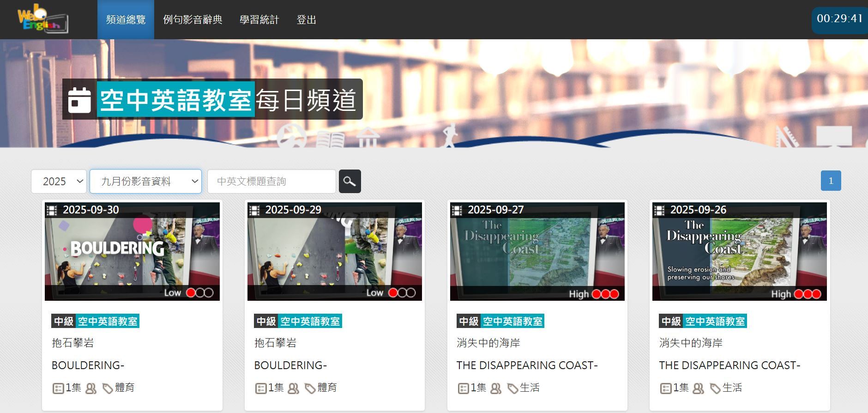Open the 學習統計 menu item
This screenshot has width=868, height=413.
(259, 20)
